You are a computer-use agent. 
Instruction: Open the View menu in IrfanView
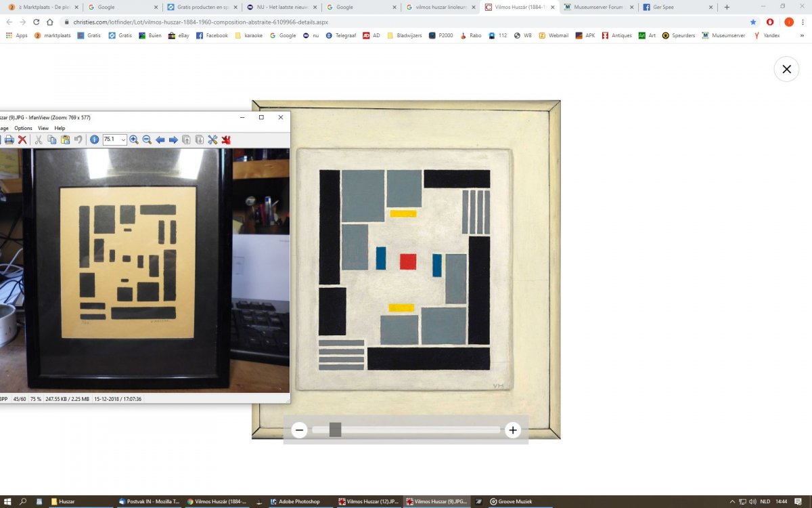43,128
